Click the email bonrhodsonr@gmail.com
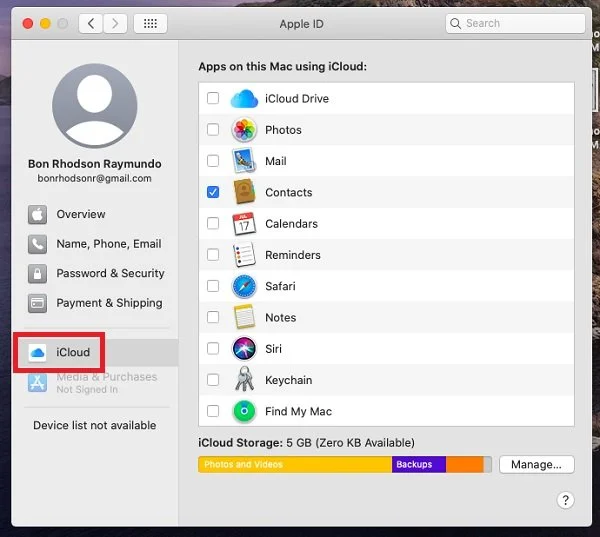Viewport: 600px width, 537px height. 95,178
